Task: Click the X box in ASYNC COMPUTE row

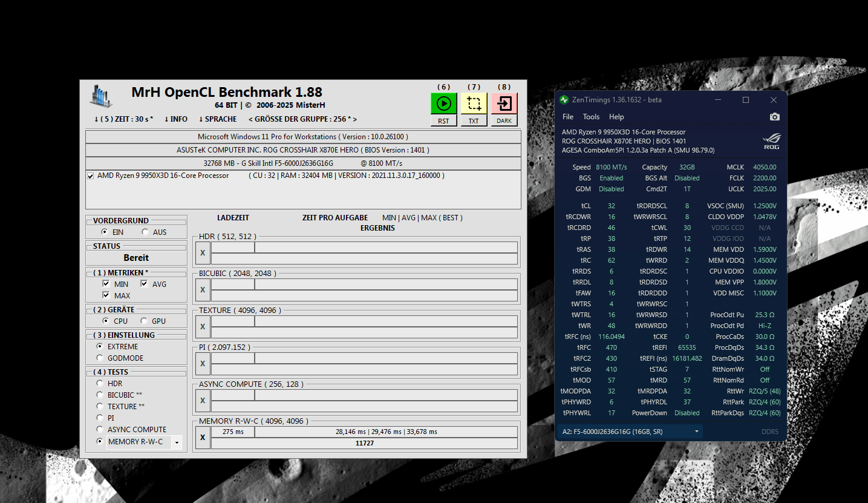Action: (x=203, y=401)
